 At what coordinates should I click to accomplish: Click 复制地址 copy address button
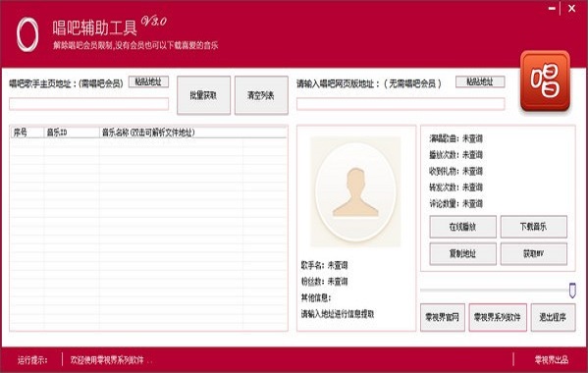pyautogui.click(x=462, y=254)
